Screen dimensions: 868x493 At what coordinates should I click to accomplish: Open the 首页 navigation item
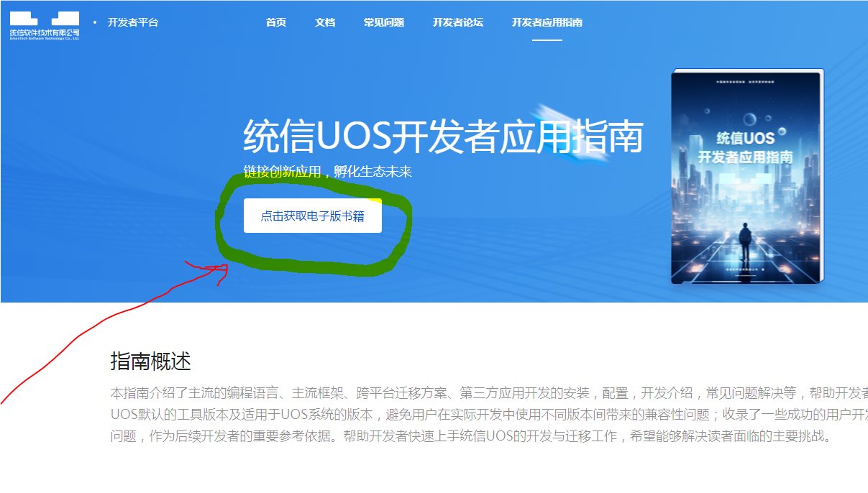[x=275, y=22]
